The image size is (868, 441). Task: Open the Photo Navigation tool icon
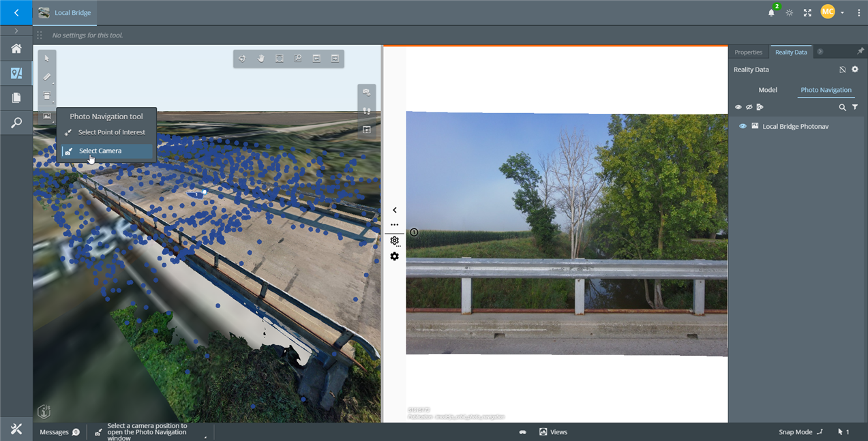47,115
